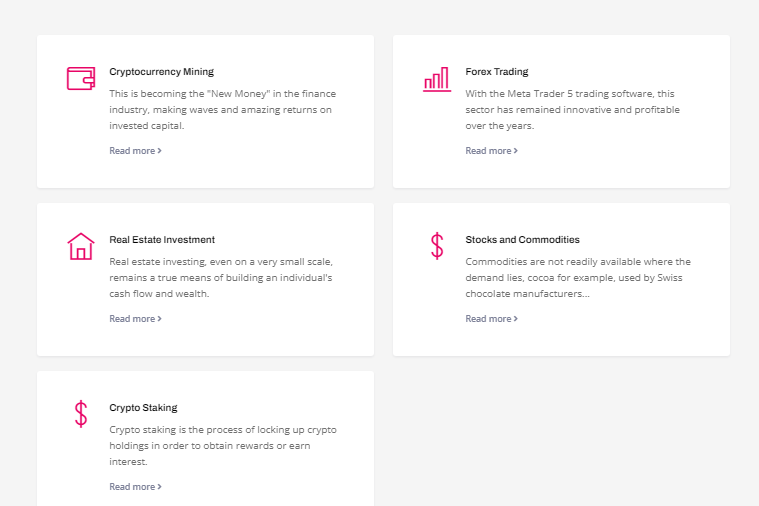Click the Stocks and Commodities title
This screenshot has width=759, height=506.
522,240
